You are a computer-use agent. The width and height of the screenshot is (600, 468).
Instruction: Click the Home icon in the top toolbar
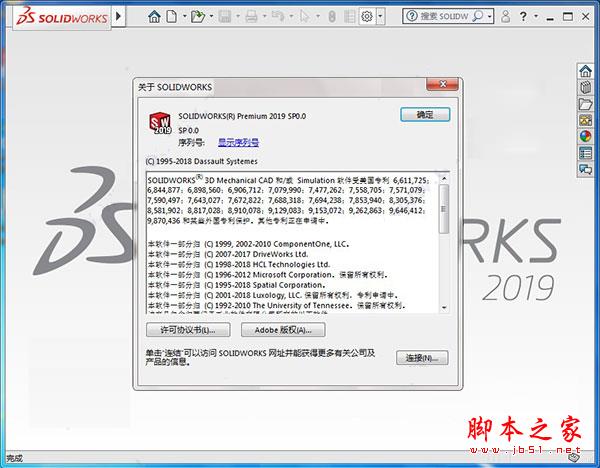click(154, 16)
